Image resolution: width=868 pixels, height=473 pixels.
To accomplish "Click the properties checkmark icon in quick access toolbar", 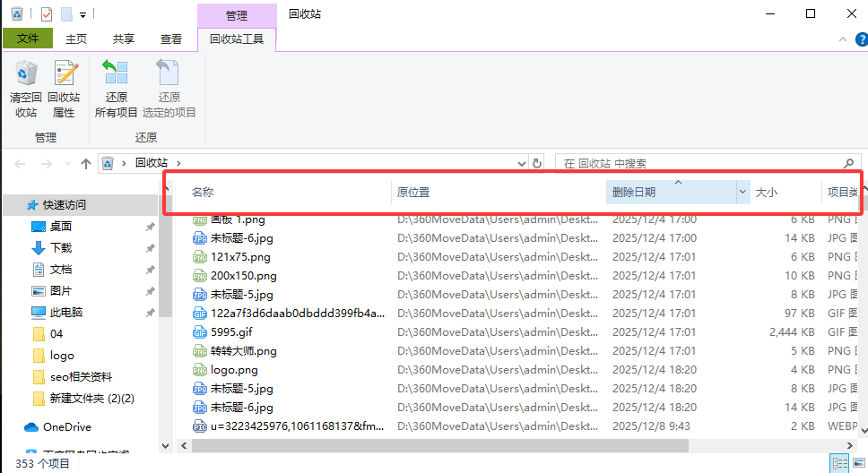I will 47,13.
